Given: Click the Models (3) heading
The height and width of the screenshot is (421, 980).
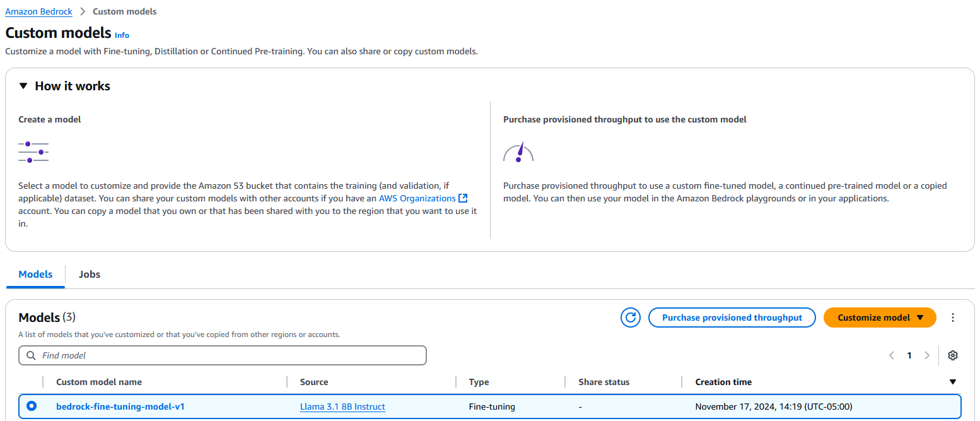Looking at the screenshot, I should 47,317.
